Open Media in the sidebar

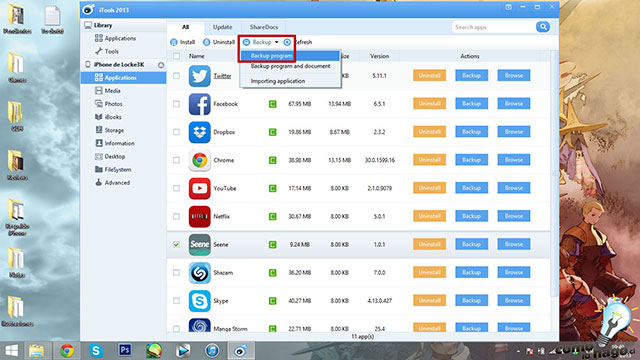coord(108,91)
